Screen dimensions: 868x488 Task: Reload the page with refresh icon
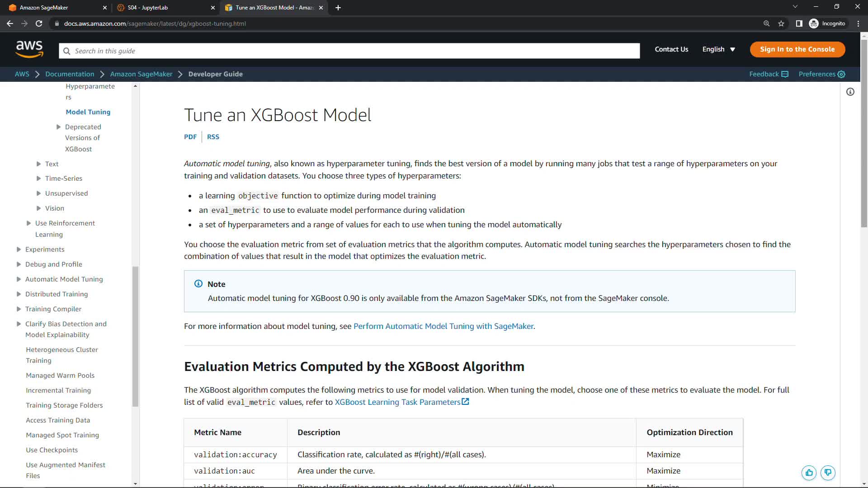39,23
